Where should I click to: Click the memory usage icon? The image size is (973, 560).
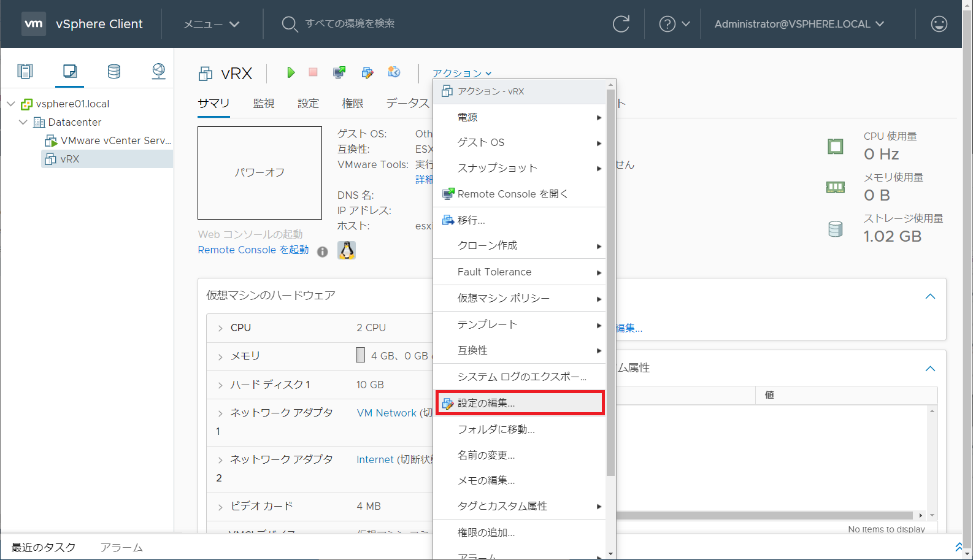click(x=835, y=187)
